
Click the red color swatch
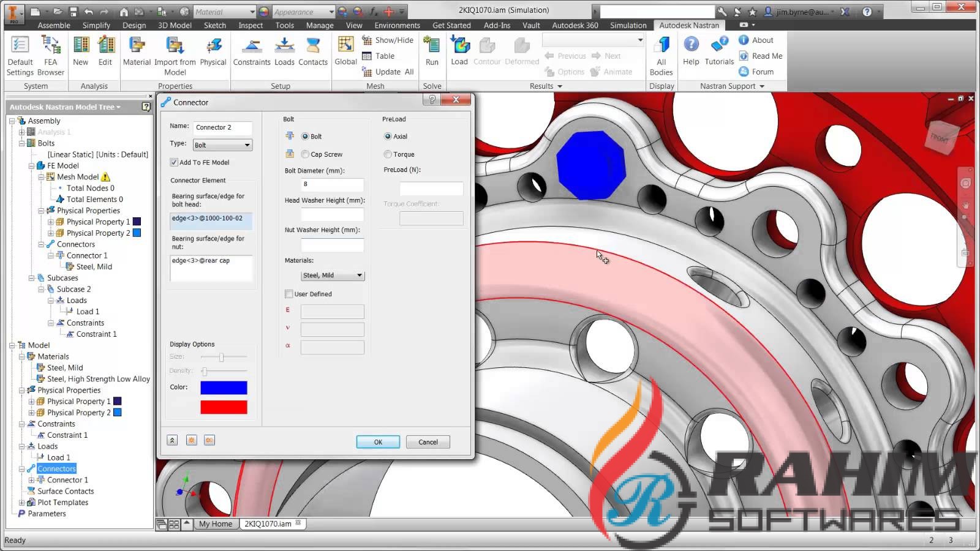point(224,407)
